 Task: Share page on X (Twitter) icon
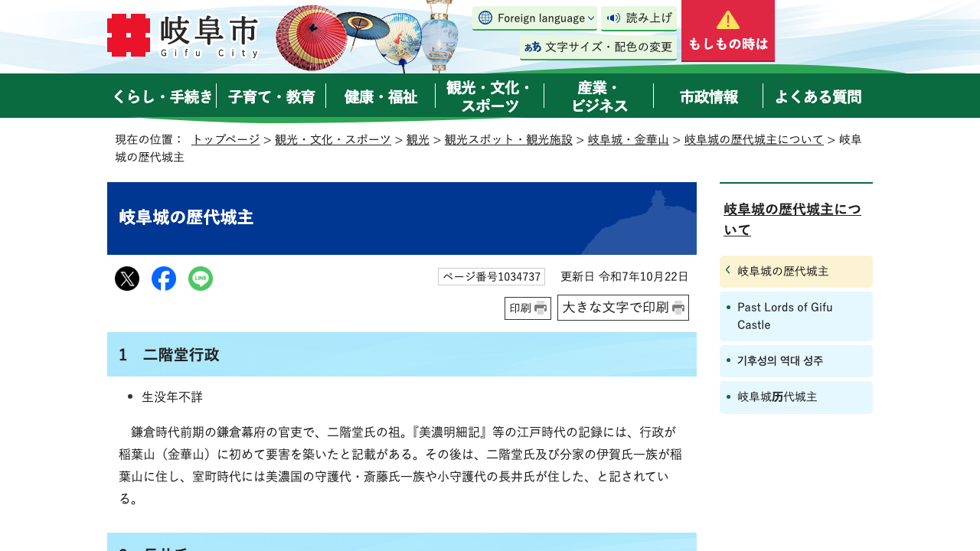click(127, 279)
